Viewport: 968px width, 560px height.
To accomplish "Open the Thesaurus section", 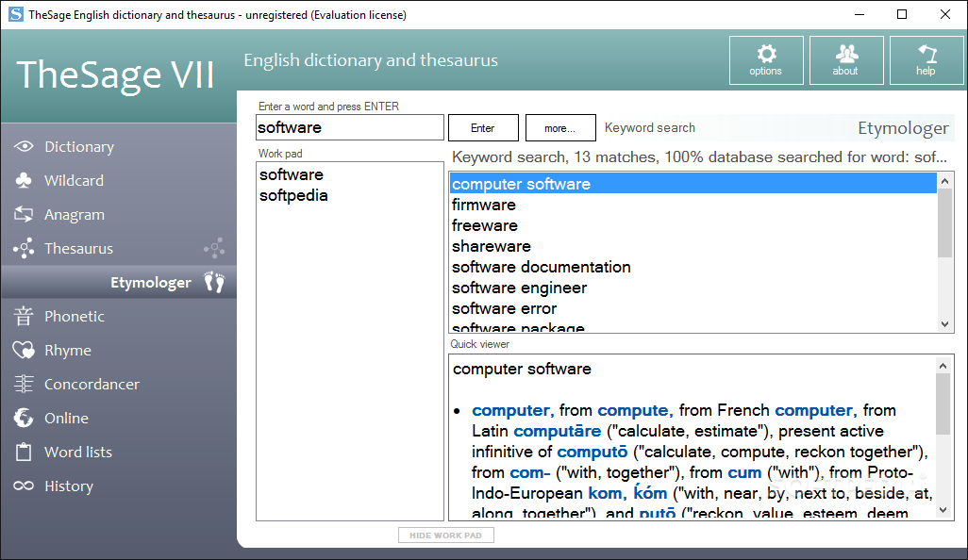I will point(79,249).
